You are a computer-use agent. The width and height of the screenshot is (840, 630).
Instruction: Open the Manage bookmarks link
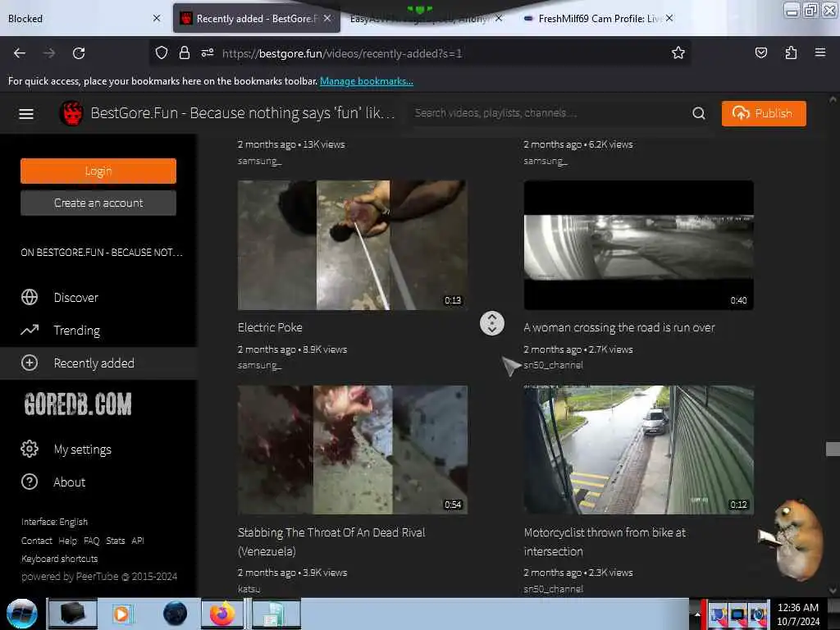pos(367,81)
